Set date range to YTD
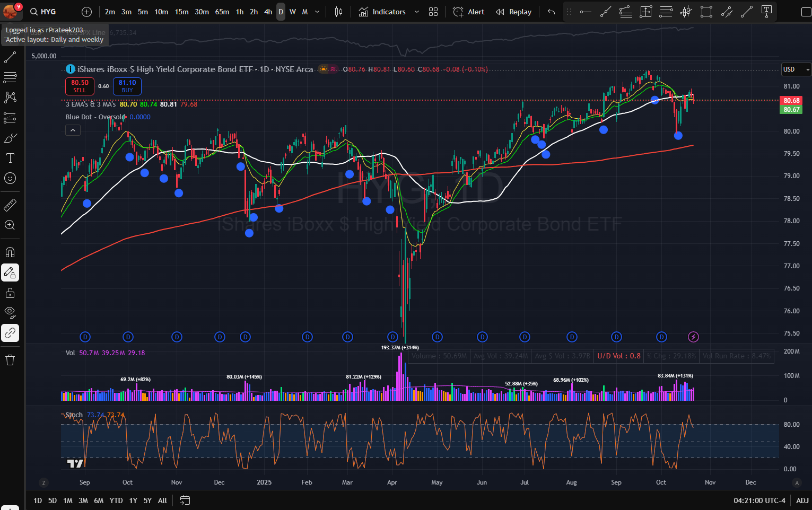 pos(116,500)
